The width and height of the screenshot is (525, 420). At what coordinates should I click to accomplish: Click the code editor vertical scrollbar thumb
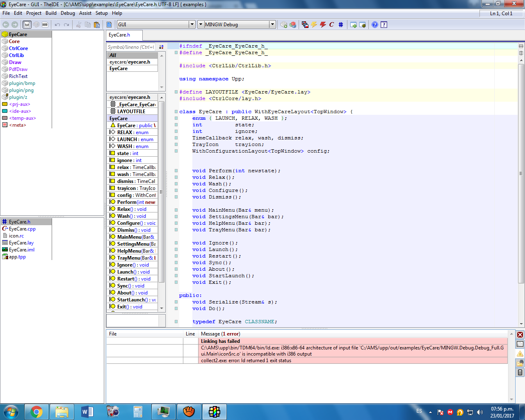[x=521, y=172]
